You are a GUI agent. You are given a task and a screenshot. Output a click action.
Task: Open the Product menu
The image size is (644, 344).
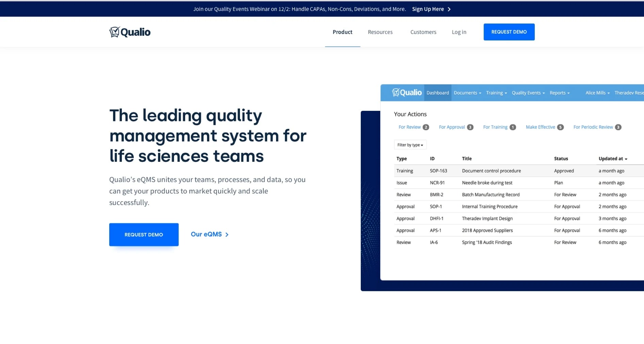click(x=342, y=32)
